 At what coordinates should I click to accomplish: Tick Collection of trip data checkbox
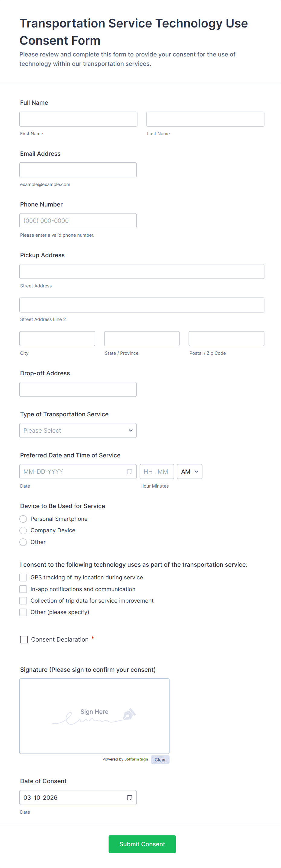23,601
